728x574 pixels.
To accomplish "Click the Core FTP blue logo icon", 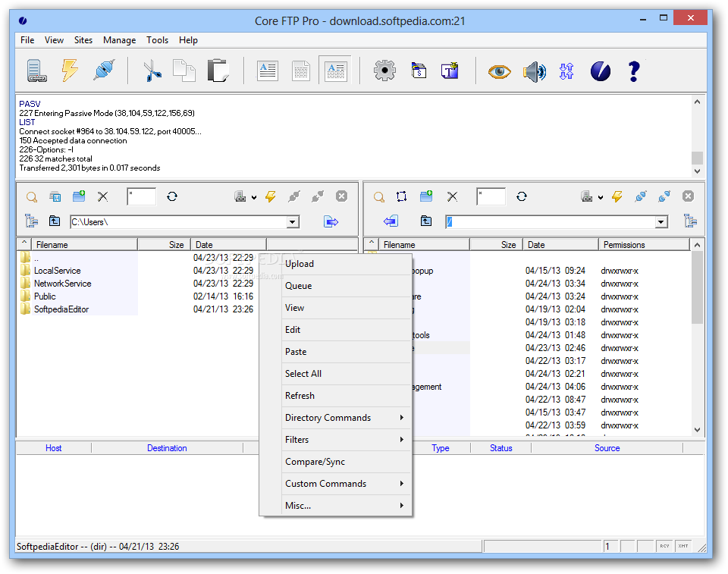I will point(601,71).
